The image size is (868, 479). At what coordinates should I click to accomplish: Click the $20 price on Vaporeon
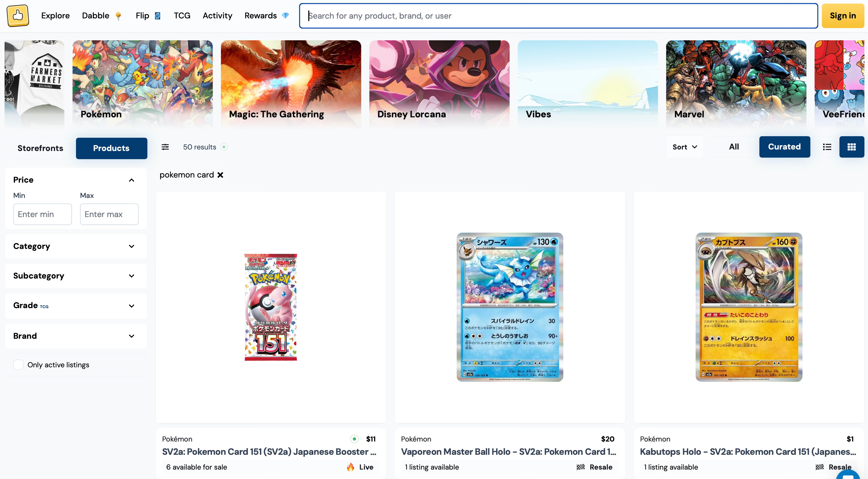pos(608,439)
